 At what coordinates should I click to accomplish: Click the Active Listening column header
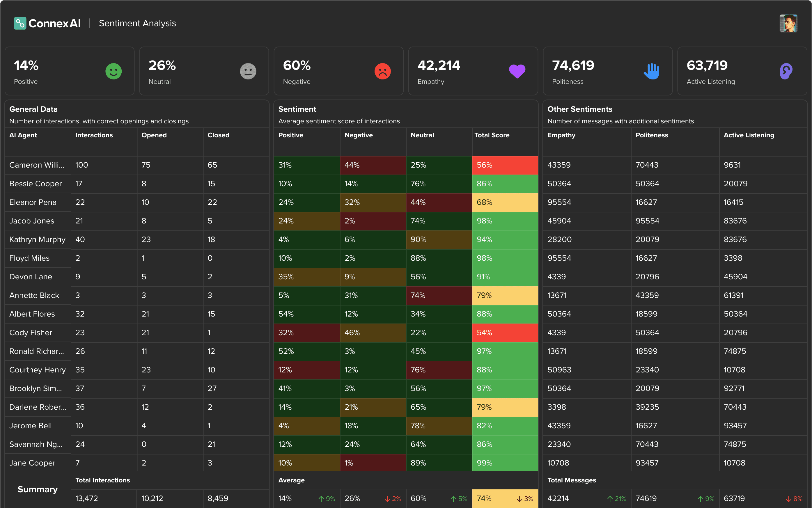(x=749, y=135)
